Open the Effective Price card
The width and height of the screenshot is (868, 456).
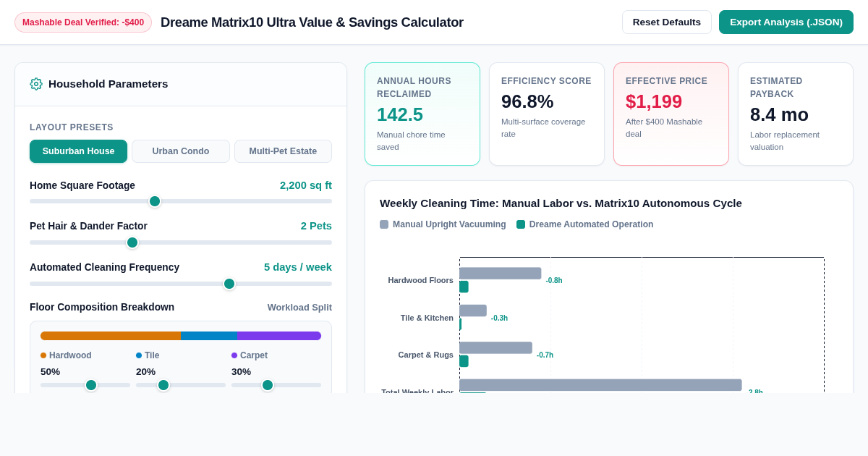[671, 114]
